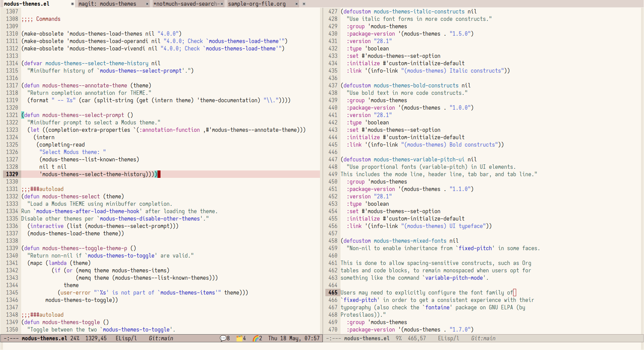The height and width of the screenshot is (350, 644).
Task: Click line 465 text 'Users may need to explicitly'
Action: [383, 293]
